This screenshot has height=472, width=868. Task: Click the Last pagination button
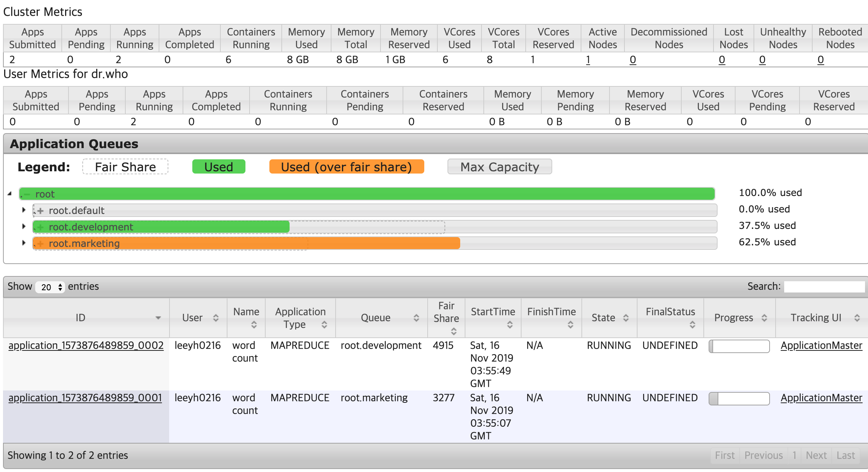coord(846,455)
